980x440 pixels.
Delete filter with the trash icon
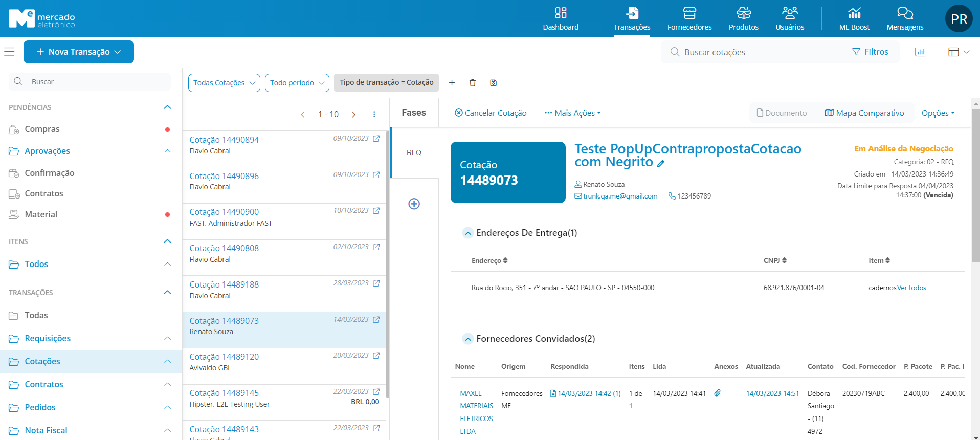coord(473,83)
